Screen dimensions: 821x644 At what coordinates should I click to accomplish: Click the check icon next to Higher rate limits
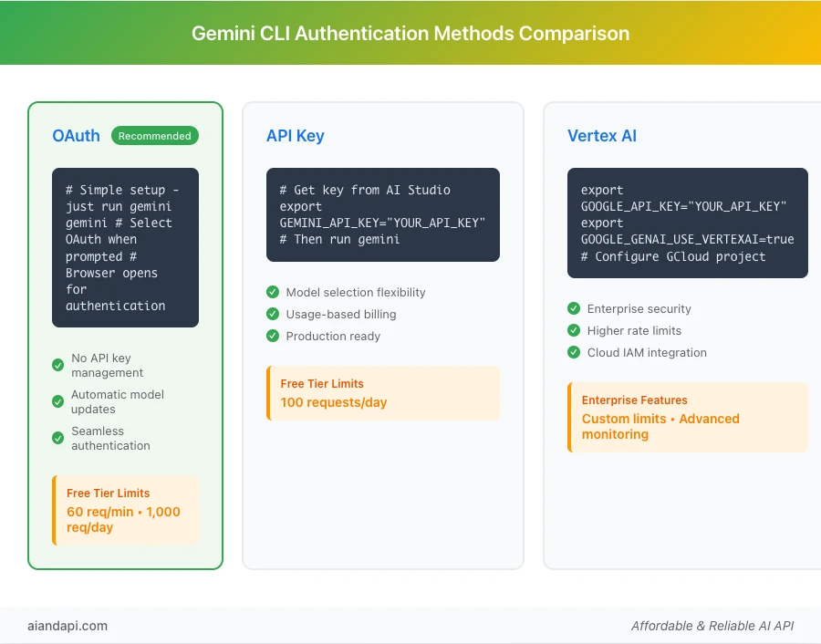pyautogui.click(x=574, y=330)
